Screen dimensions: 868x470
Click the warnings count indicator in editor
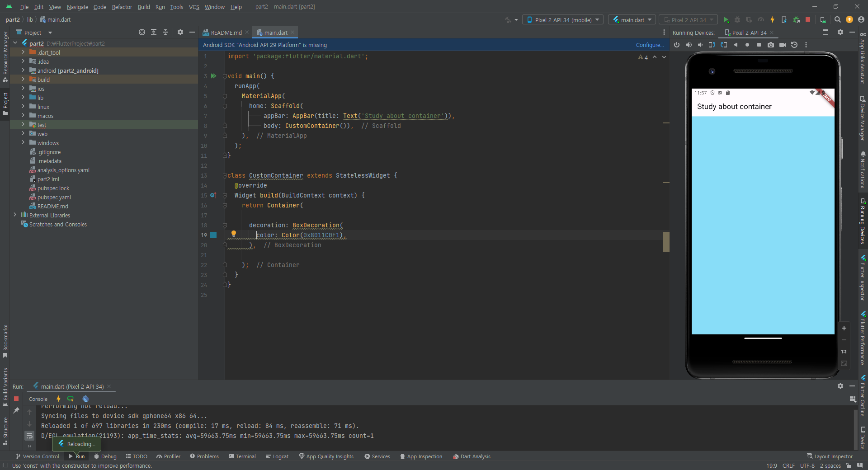click(x=643, y=57)
